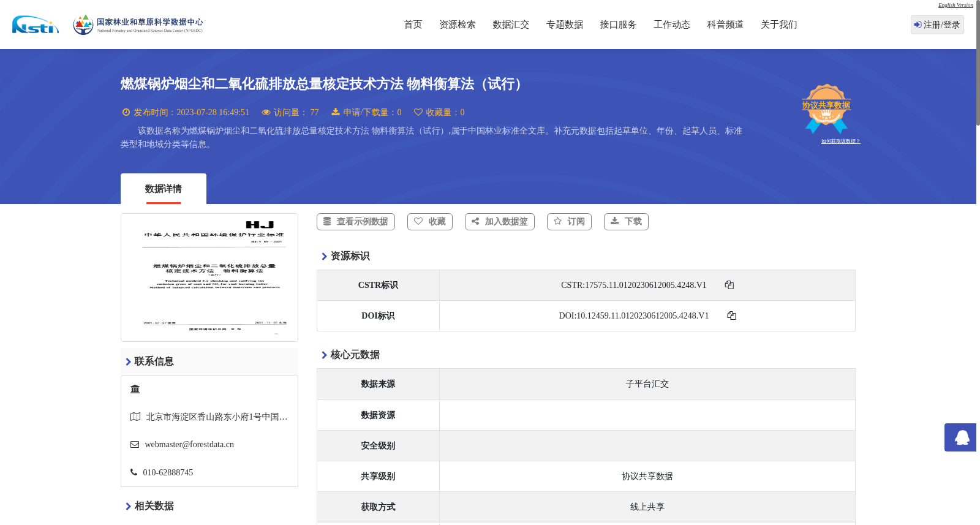Click the 安全级别 row label

pyautogui.click(x=378, y=445)
